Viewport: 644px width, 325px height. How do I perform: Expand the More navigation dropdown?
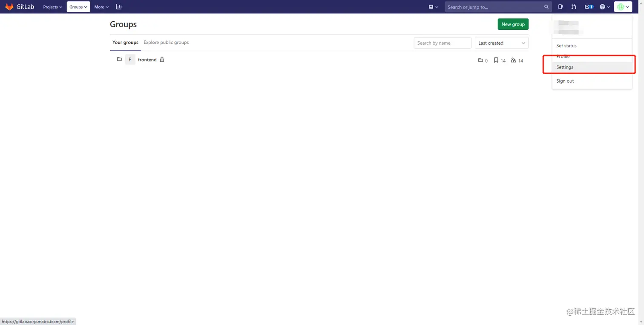tap(101, 7)
